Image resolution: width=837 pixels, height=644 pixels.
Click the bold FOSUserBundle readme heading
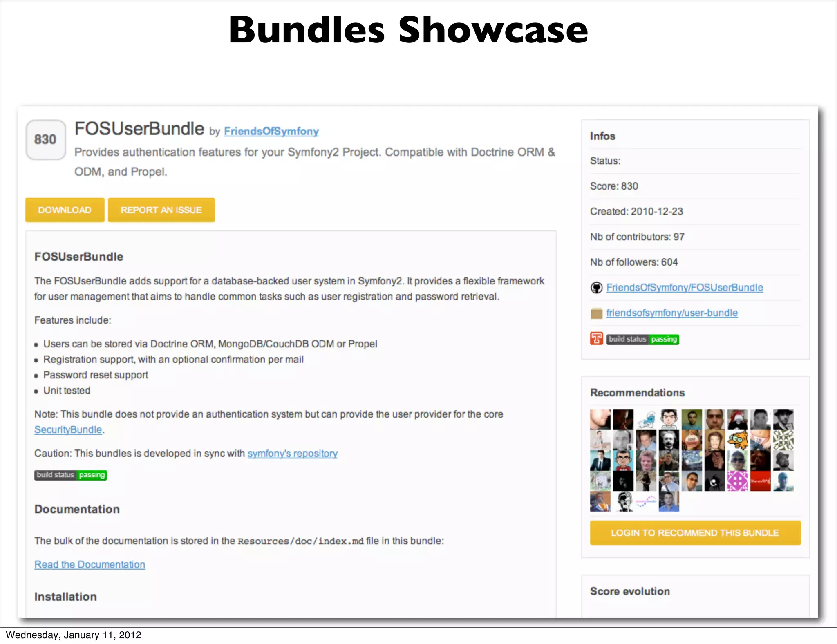pos(78,257)
